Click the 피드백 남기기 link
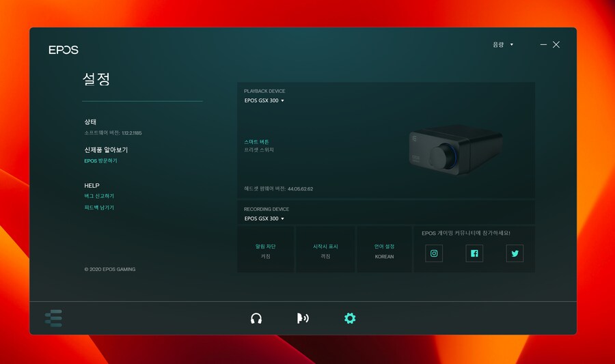 [x=99, y=208]
